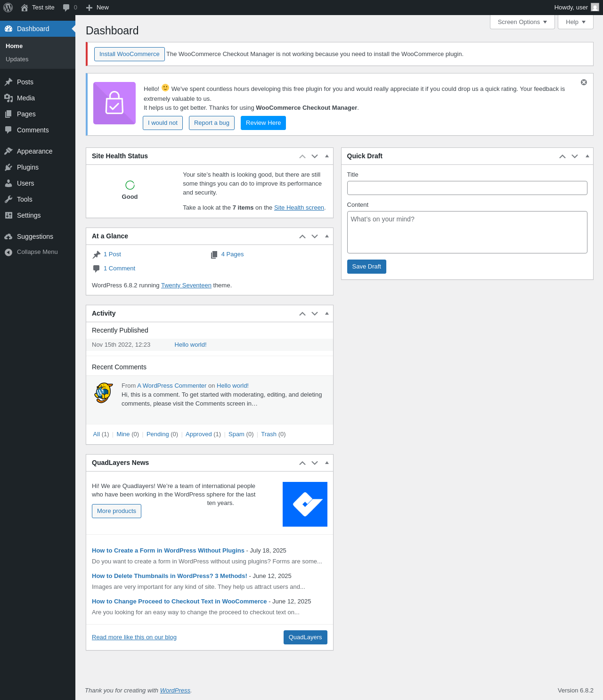Click the What's on your mind textarea
Image resolution: width=603 pixels, height=700 pixels.
click(467, 232)
